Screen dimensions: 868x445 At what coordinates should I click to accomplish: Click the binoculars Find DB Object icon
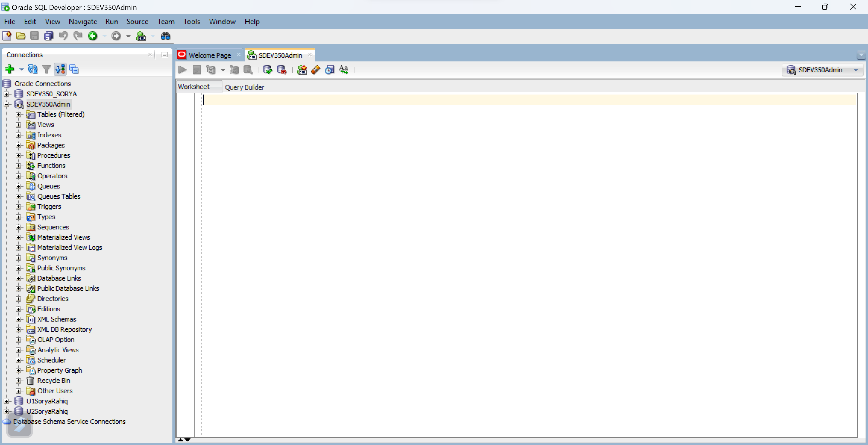165,36
